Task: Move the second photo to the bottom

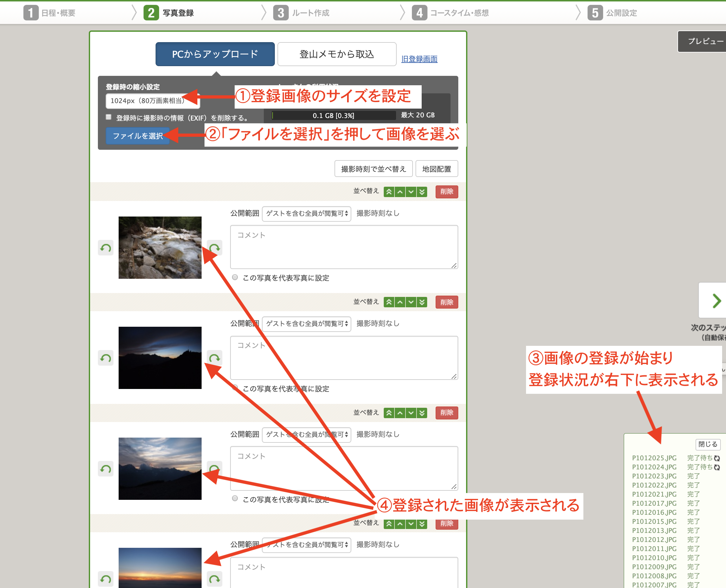Action: (x=422, y=302)
